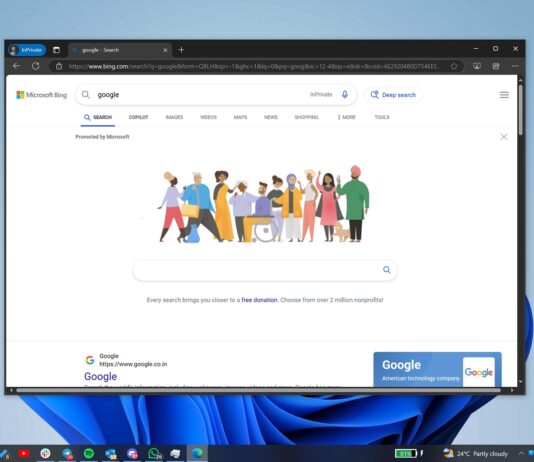Viewport: 534px width, 462px height.
Task: Switch to the COPILOT tab
Action: pos(138,117)
